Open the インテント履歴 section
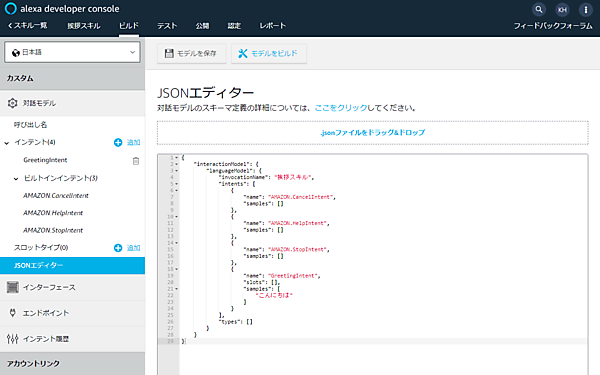 (x=72, y=339)
